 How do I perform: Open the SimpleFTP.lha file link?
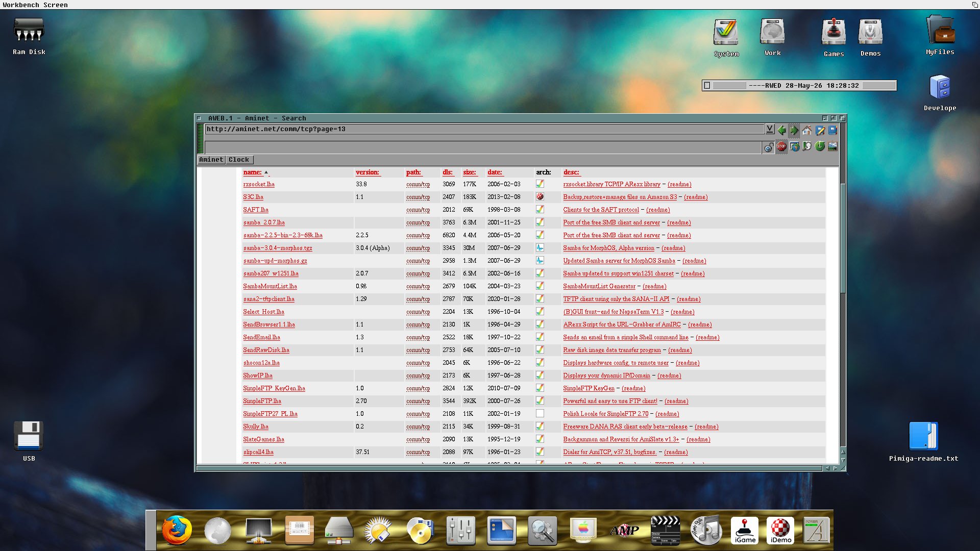click(262, 401)
